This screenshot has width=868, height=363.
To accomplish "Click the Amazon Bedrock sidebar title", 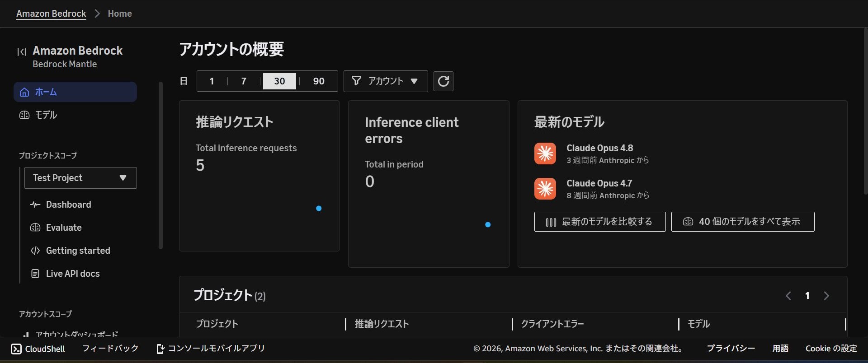I will [x=78, y=51].
